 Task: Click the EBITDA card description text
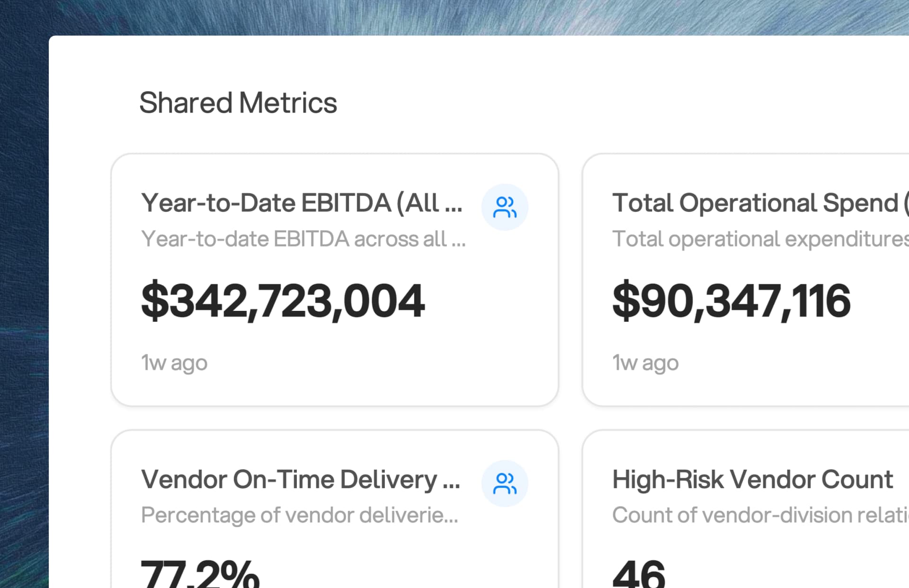coord(303,239)
